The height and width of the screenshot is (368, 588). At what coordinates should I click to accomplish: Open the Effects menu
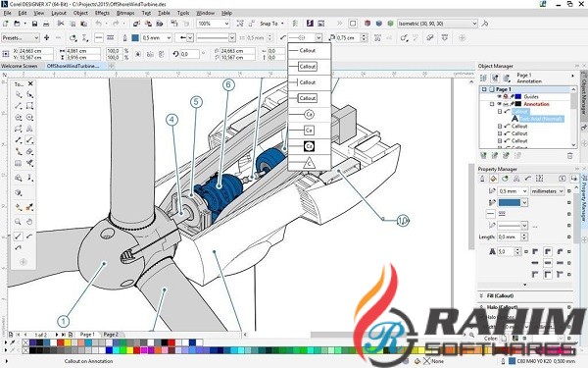click(x=102, y=13)
